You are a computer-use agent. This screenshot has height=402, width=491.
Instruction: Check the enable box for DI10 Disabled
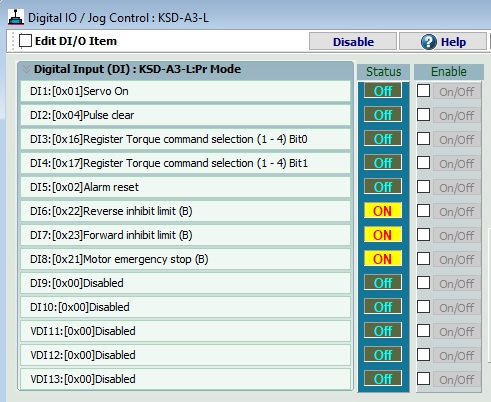423,307
